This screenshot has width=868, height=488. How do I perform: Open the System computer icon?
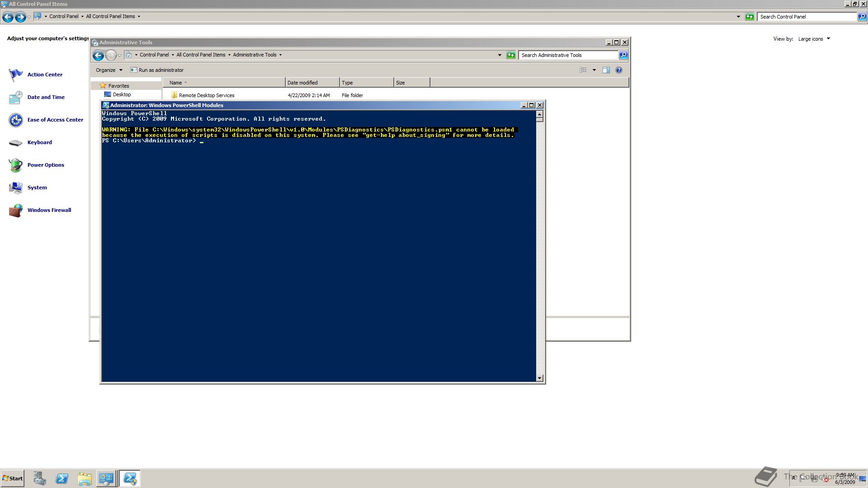(16, 188)
